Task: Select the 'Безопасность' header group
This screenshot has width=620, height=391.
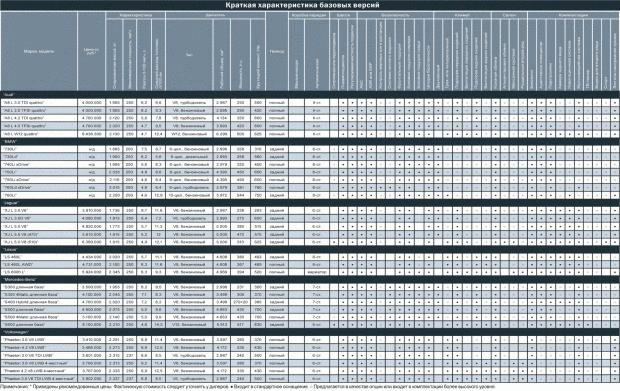Action: (395, 15)
